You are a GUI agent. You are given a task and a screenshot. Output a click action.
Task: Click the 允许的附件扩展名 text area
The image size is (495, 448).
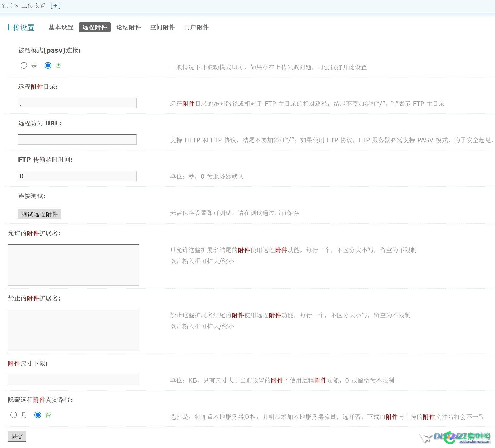coord(73,265)
